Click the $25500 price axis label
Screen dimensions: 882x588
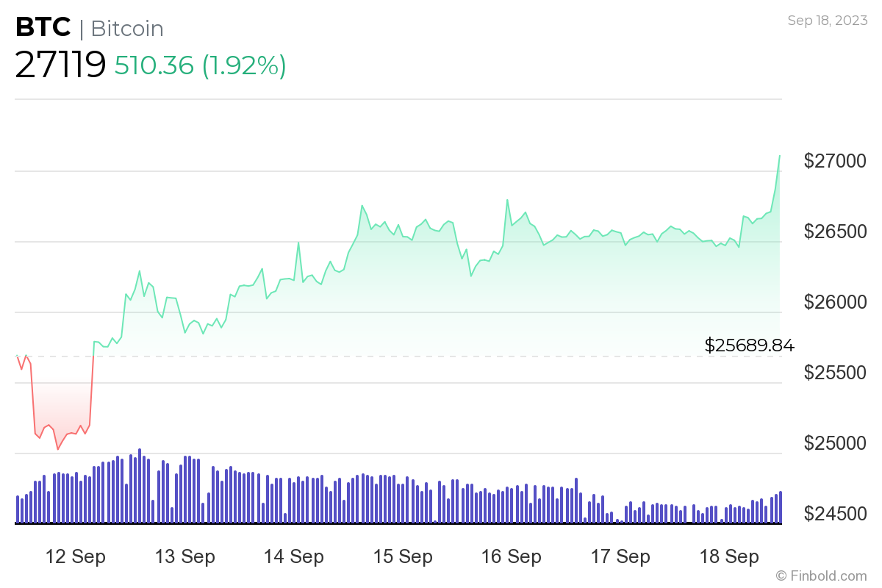pyautogui.click(x=836, y=373)
